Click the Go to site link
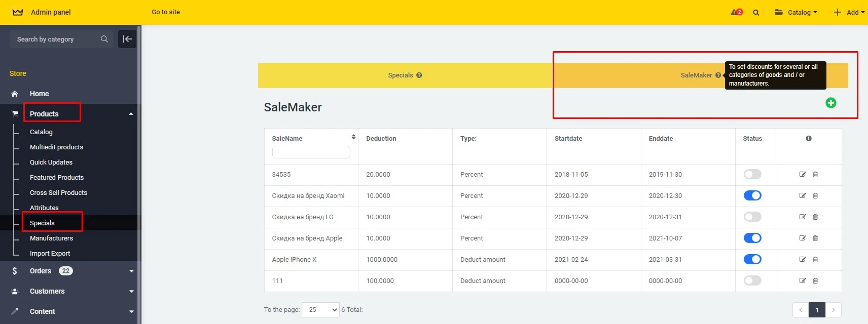This screenshot has width=868, height=324. (166, 12)
